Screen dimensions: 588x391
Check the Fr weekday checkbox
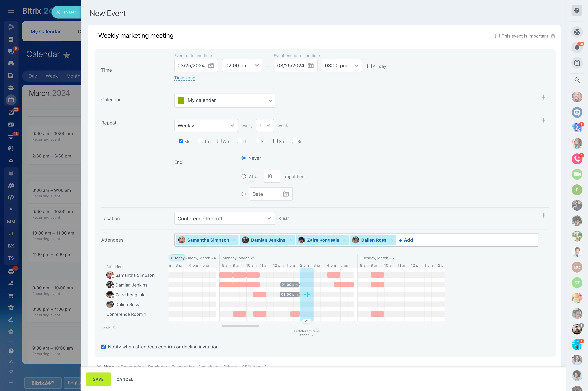258,141
